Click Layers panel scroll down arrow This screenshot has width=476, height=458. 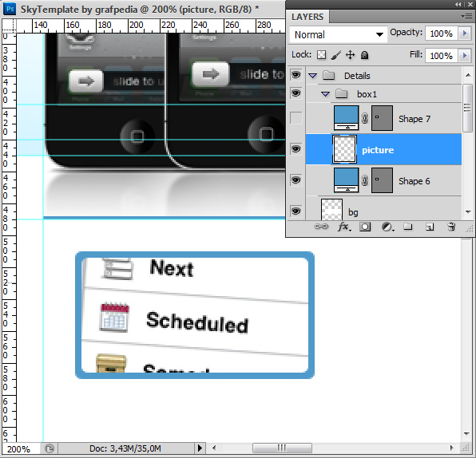click(468, 211)
